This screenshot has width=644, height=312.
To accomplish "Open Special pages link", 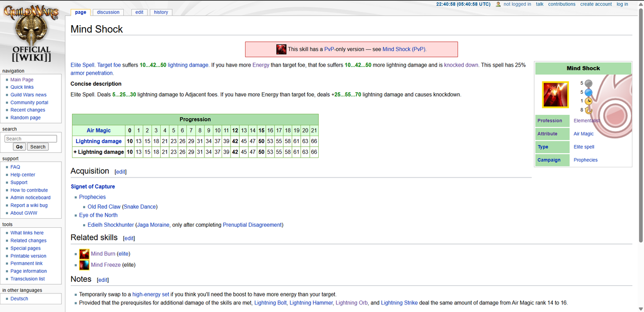I will pos(26,248).
